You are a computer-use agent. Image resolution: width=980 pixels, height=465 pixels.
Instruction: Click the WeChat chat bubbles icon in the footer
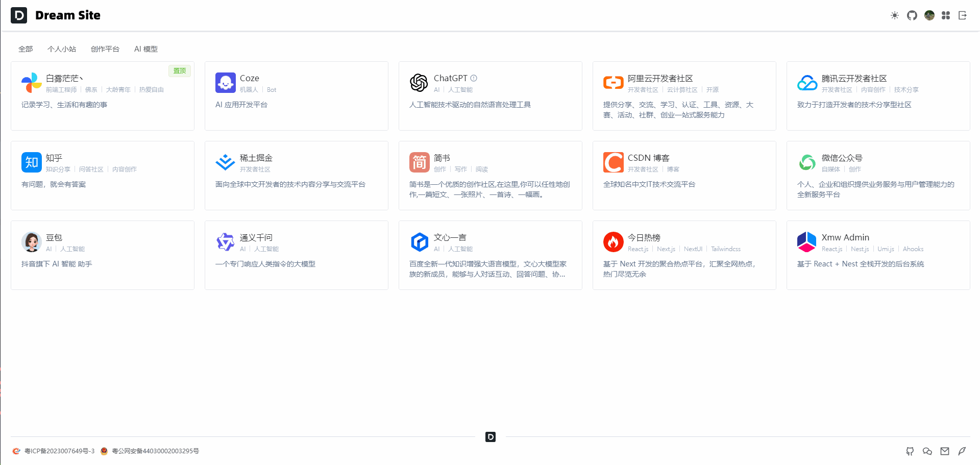tap(927, 451)
